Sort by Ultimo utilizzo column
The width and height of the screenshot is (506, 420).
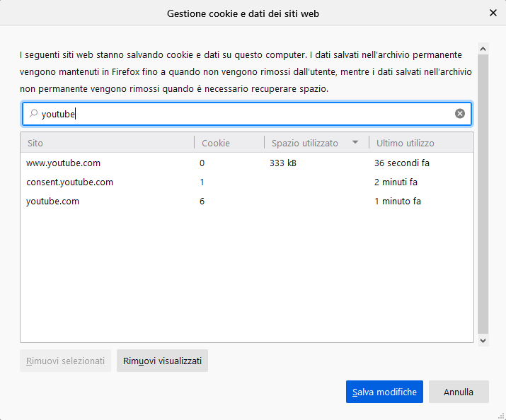pyautogui.click(x=421, y=143)
